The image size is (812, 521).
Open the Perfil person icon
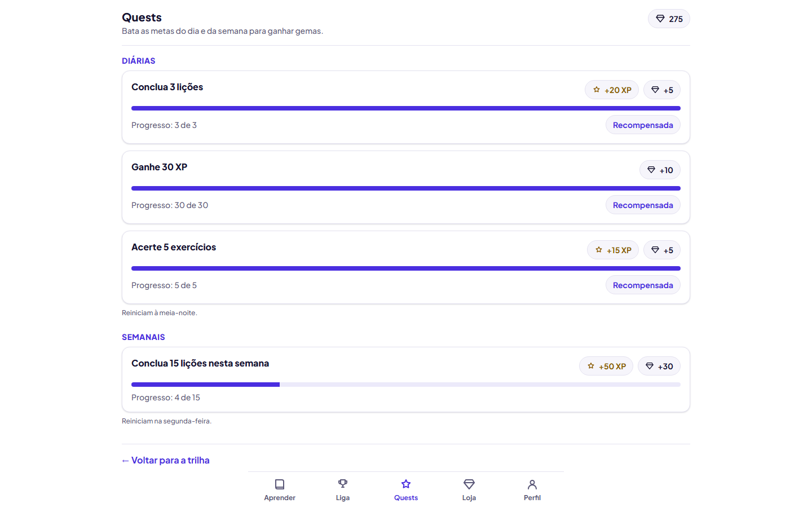(x=532, y=484)
